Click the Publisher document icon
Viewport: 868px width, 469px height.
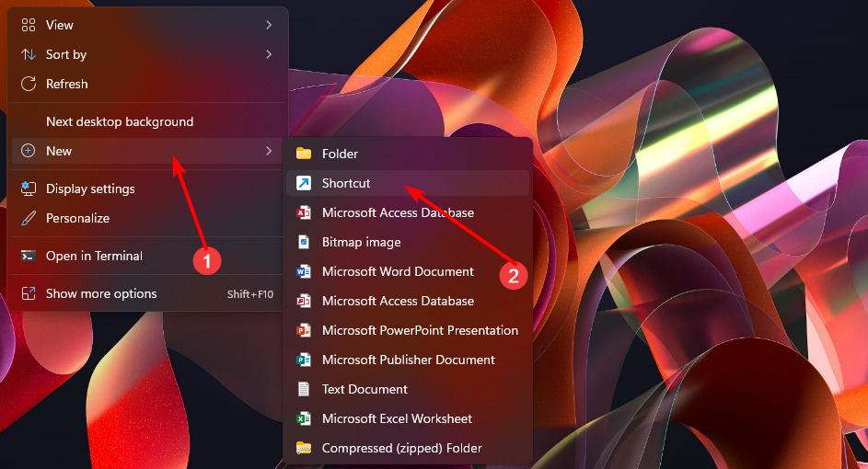(304, 360)
